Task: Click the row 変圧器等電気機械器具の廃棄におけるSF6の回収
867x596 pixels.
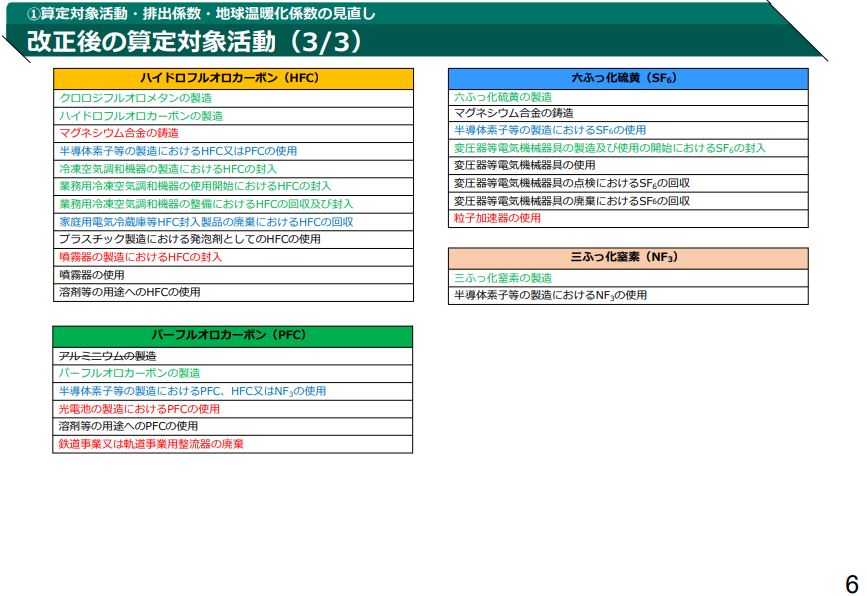Action: tap(628, 201)
